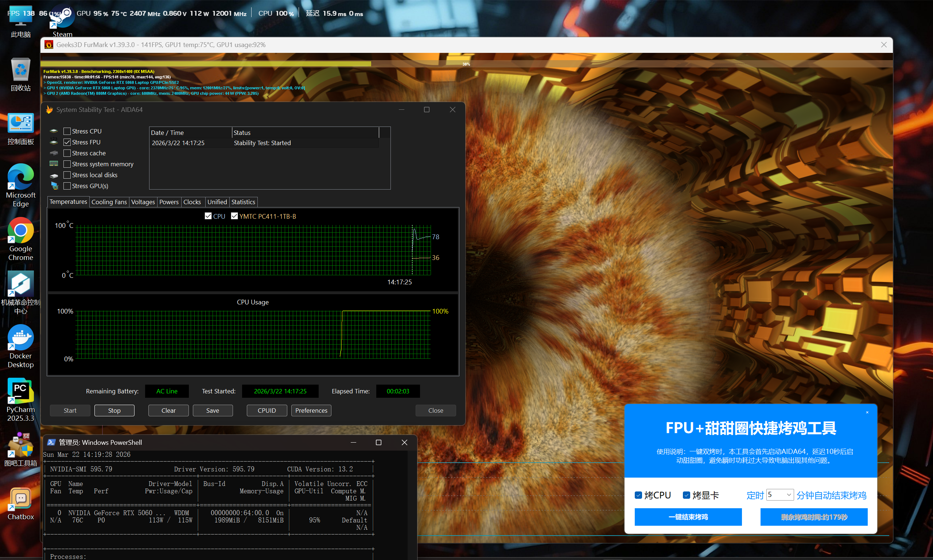Click the Save button in AIDA64
The width and height of the screenshot is (933, 560).
213,411
